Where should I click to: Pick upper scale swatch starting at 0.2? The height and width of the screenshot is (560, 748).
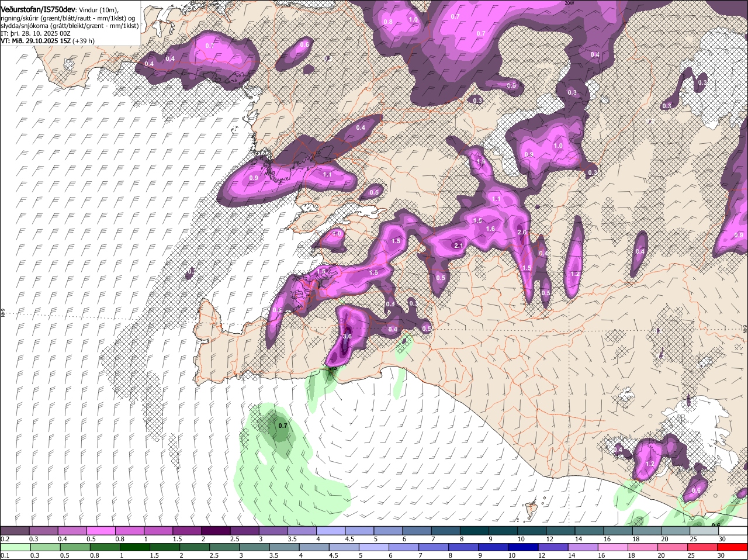point(15,530)
